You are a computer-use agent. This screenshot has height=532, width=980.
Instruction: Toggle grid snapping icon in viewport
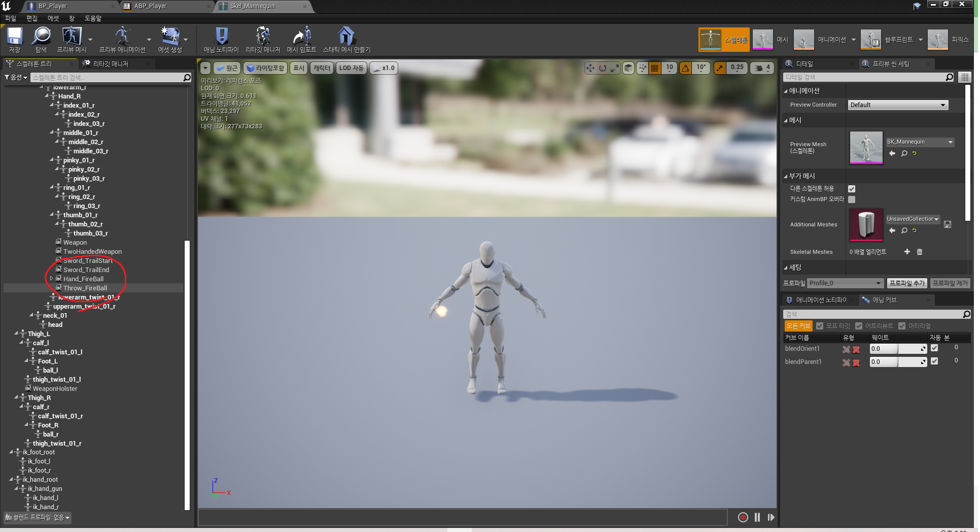pos(655,68)
